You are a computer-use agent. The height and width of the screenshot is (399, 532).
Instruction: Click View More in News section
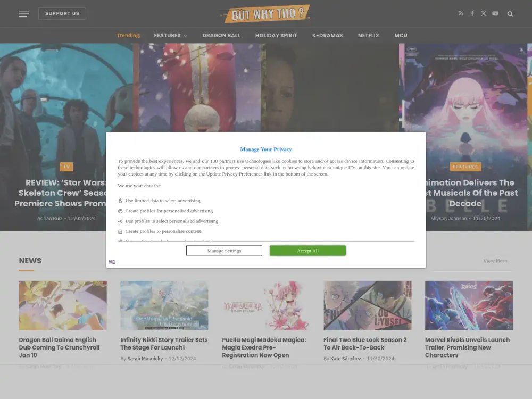(x=495, y=261)
